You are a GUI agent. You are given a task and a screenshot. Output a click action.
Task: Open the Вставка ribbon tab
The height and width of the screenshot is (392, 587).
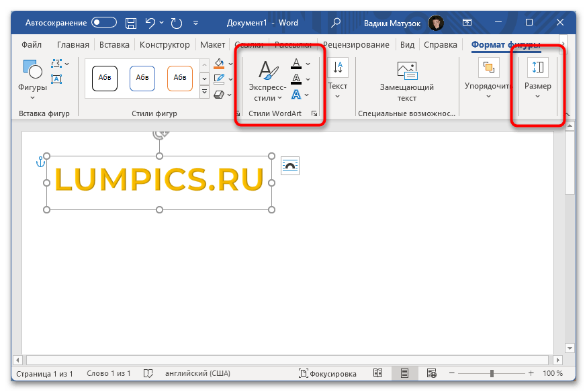pos(114,45)
